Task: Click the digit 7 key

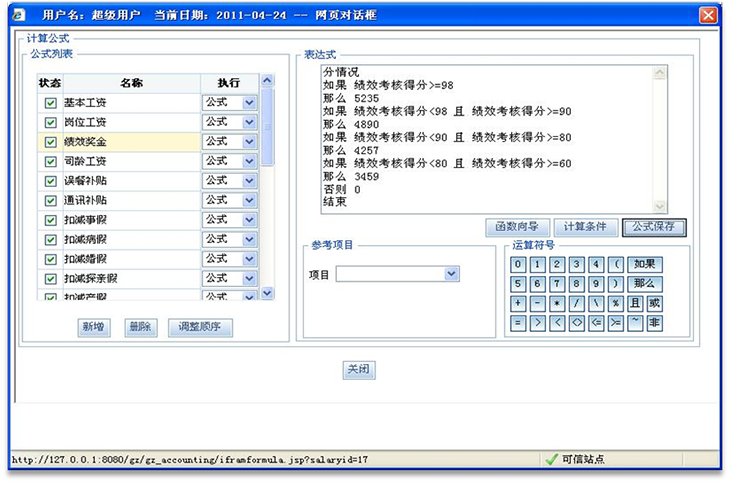Action: click(x=557, y=284)
